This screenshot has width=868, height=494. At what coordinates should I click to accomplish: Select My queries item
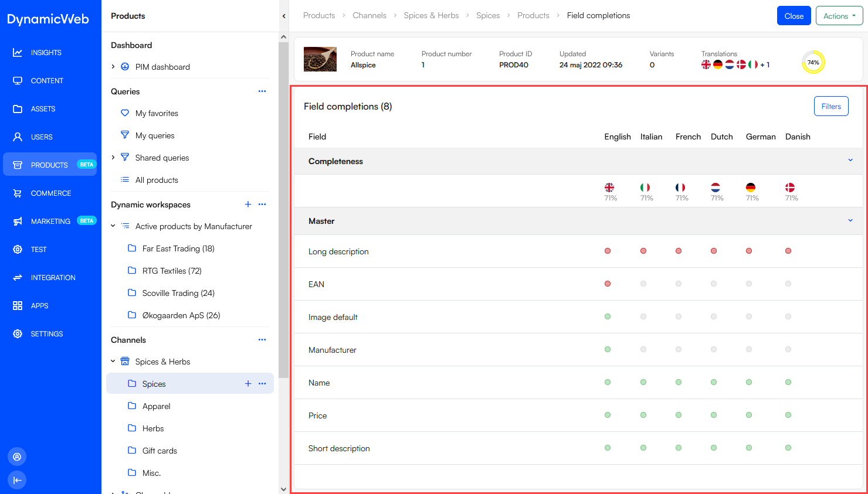(x=155, y=135)
